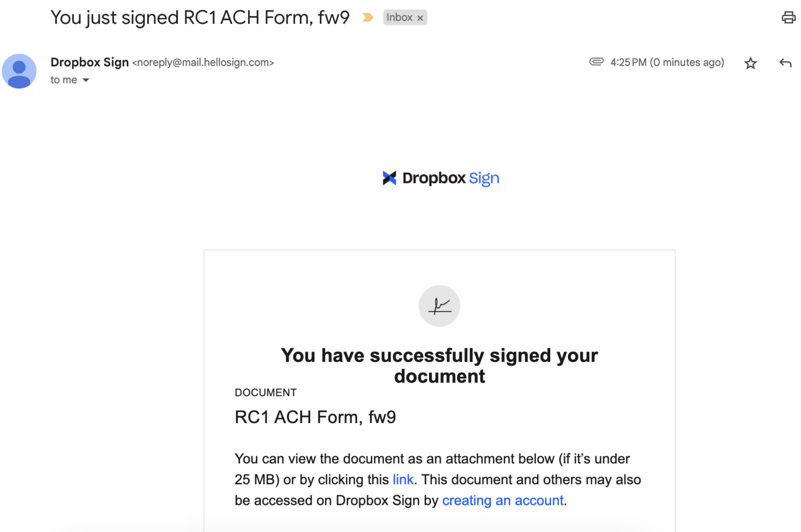Click the Inbox label tag
This screenshot has width=801, height=532.
point(399,18)
